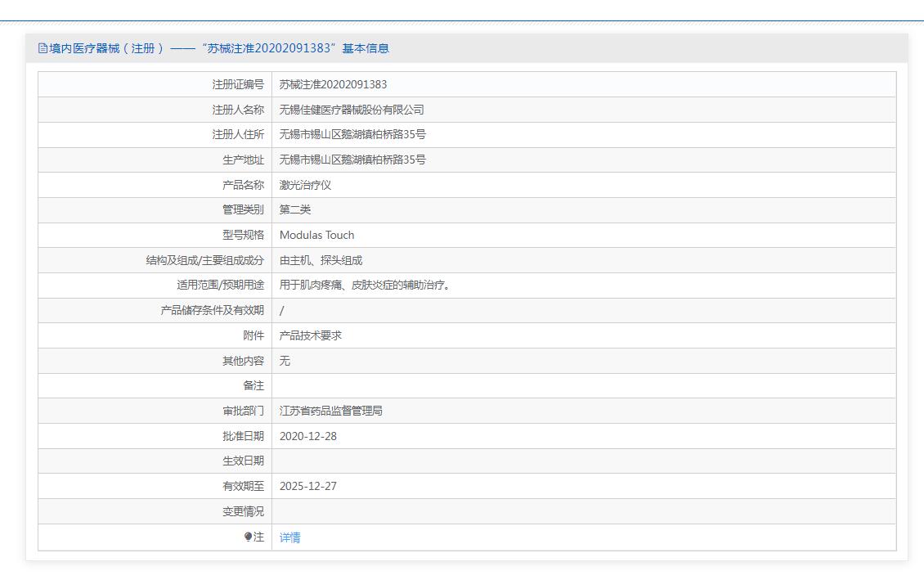Click the document icon beside 境内医疗器械 header
This screenshot has width=924, height=580.
tap(43, 48)
